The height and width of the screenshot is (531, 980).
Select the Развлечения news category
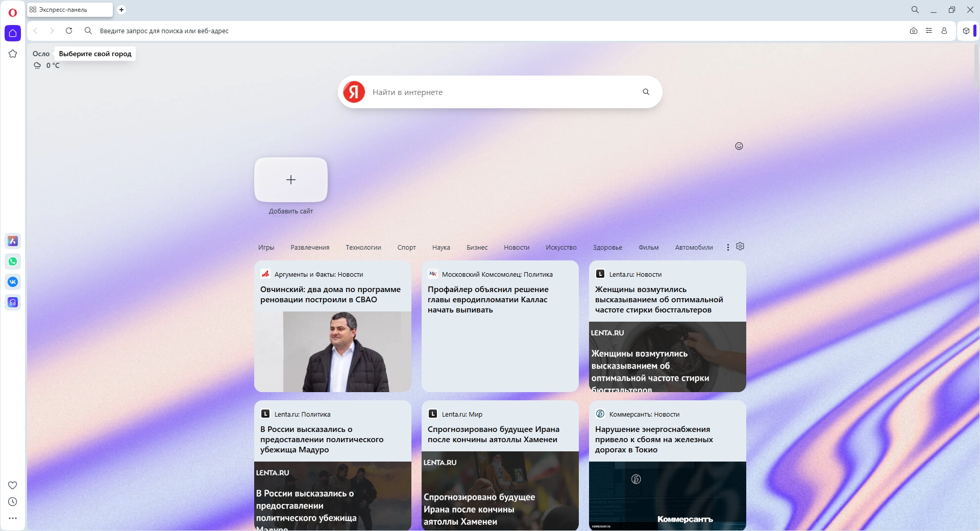pyautogui.click(x=310, y=248)
